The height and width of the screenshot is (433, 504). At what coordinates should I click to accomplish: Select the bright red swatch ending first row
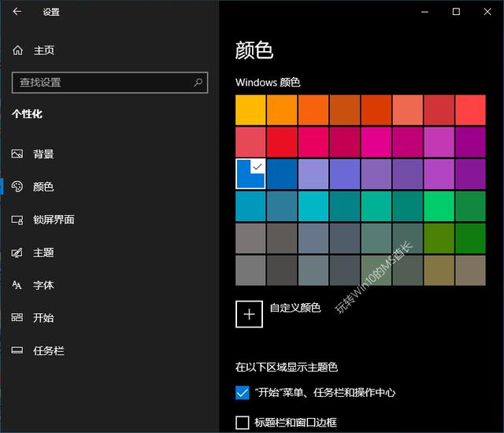click(471, 110)
